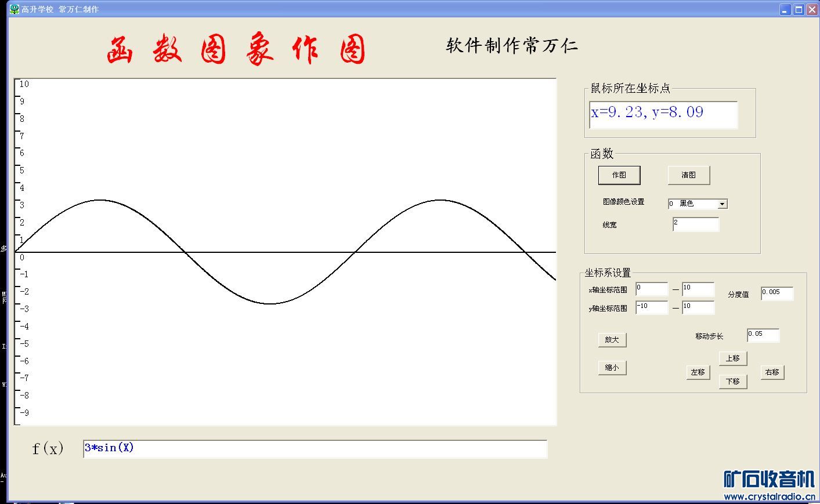The height and width of the screenshot is (504, 820).
Task: Click the 图像颜色设置 label
Action: [623, 202]
